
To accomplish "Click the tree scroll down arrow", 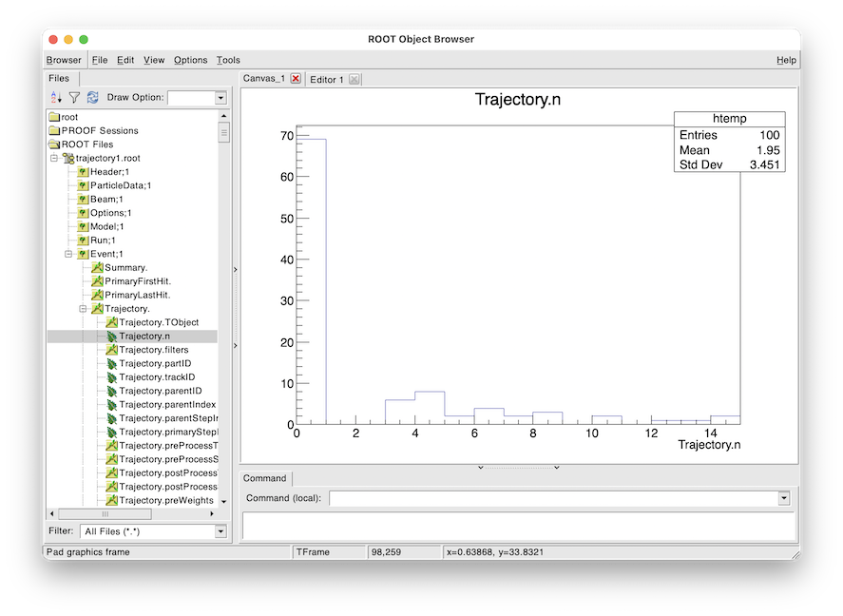I will (224, 502).
